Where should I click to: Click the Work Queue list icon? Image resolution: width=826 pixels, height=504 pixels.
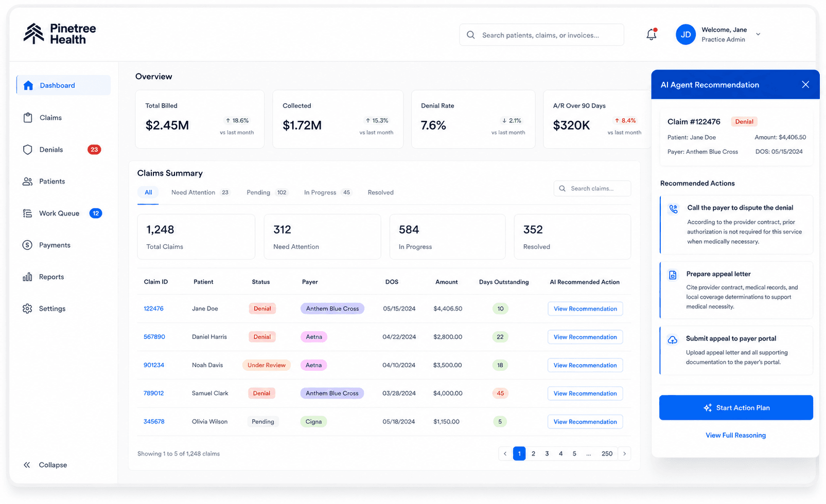(x=28, y=213)
